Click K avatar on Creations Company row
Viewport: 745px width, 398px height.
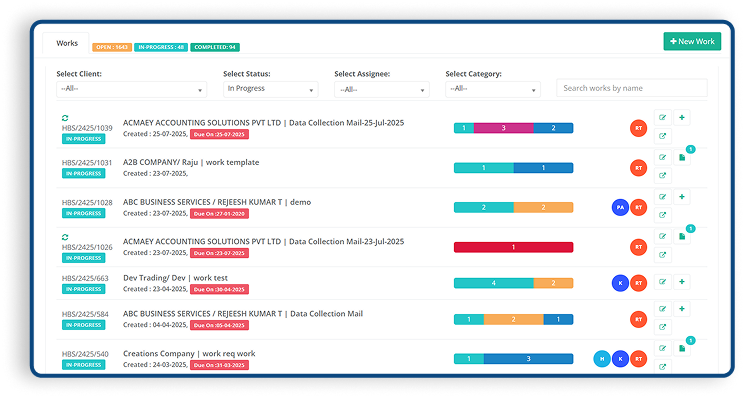coord(620,359)
